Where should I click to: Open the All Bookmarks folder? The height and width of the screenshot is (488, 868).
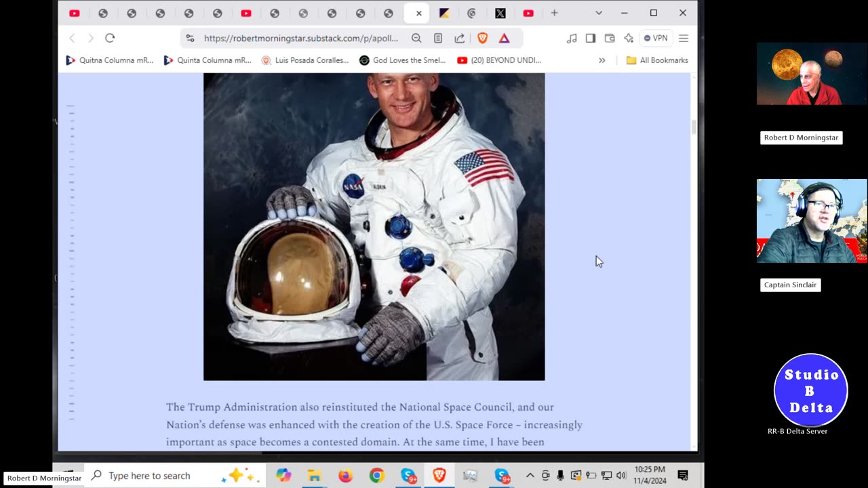pos(657,60)
